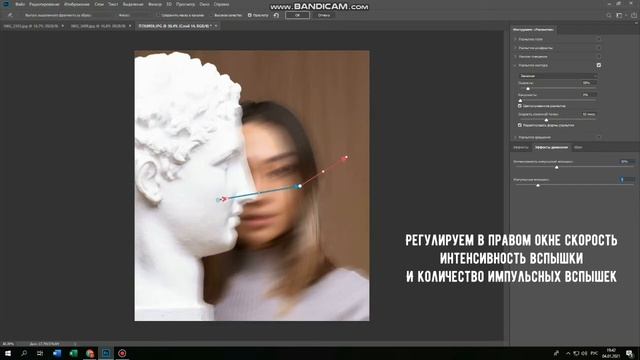This screenshot has width=640, height=360.
Task: Open Word from the taskbar
Action: tap(57, 353)
